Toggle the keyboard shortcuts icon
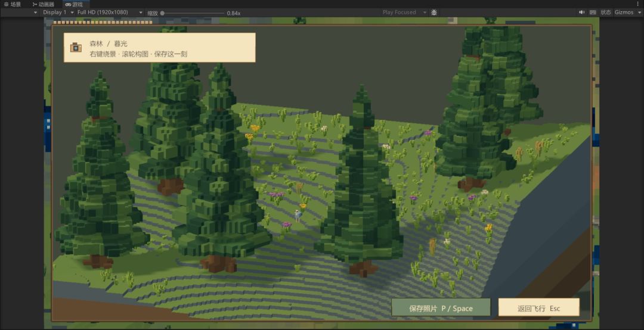Screen dimensions: 644x330 point(593,13)
